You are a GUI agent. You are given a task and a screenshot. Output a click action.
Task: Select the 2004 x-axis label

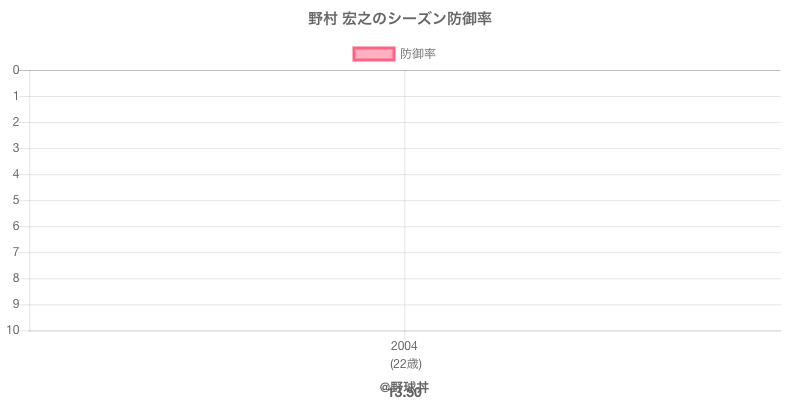pos(404,346)
